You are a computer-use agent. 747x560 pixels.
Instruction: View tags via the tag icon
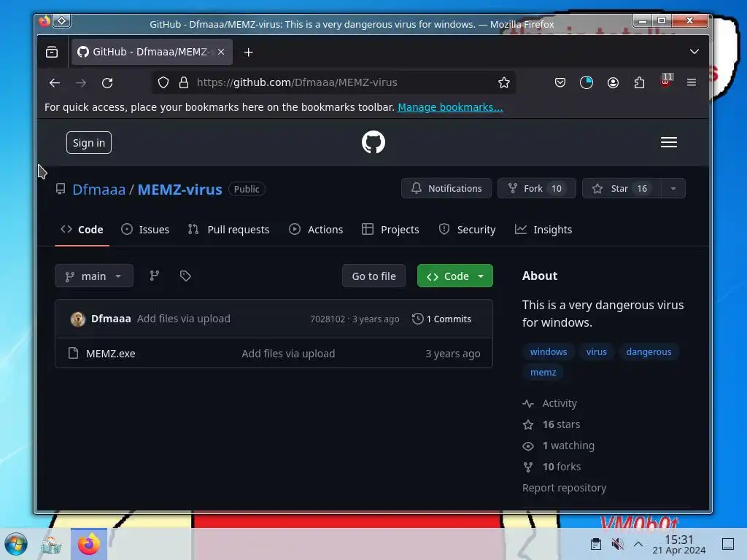click(x=185, y=276)
